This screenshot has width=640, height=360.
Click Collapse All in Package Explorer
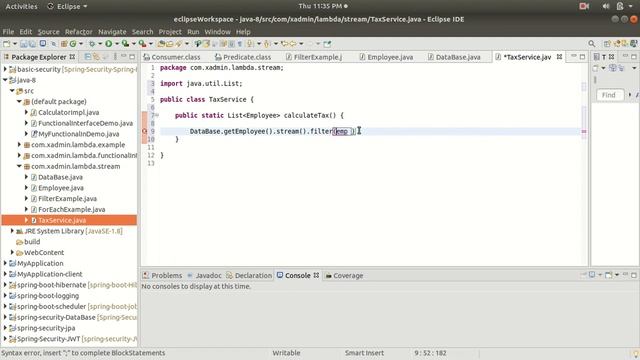(87, 57)
